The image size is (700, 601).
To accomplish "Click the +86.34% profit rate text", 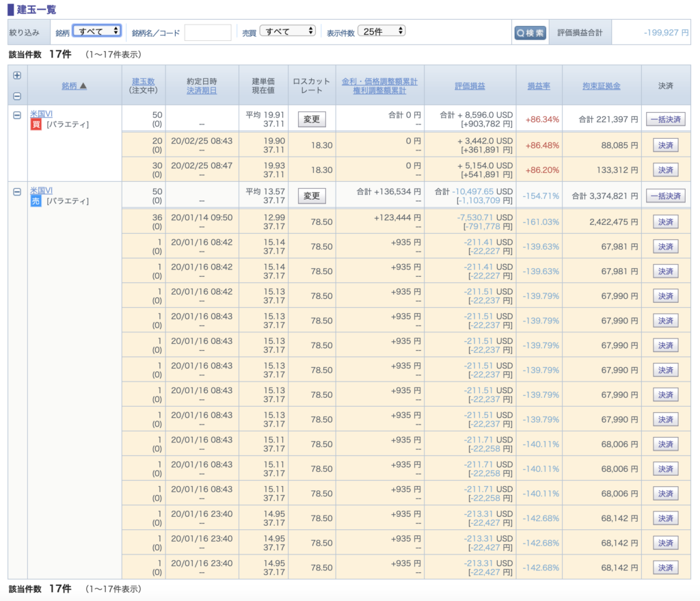I will point(542,120).
